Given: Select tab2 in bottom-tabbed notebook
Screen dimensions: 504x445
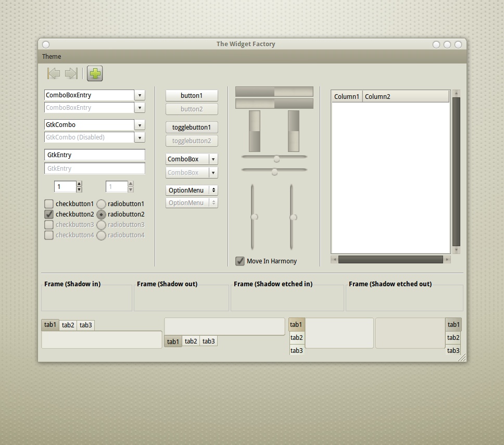Looking at the screenshot, I should coord(191,341).
